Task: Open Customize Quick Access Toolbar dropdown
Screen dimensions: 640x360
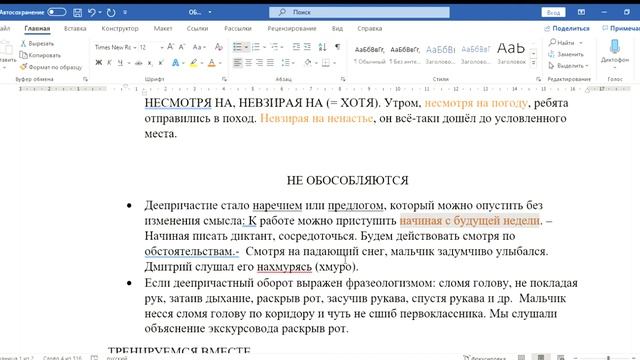Action: [x=125, y=12]
